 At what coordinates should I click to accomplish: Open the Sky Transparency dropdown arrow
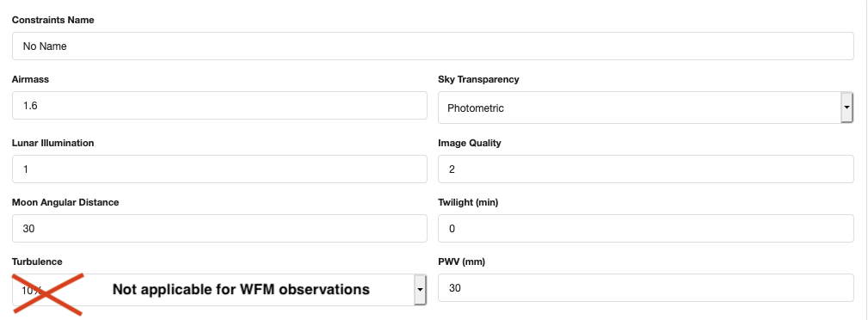click(x=847, y=108)
